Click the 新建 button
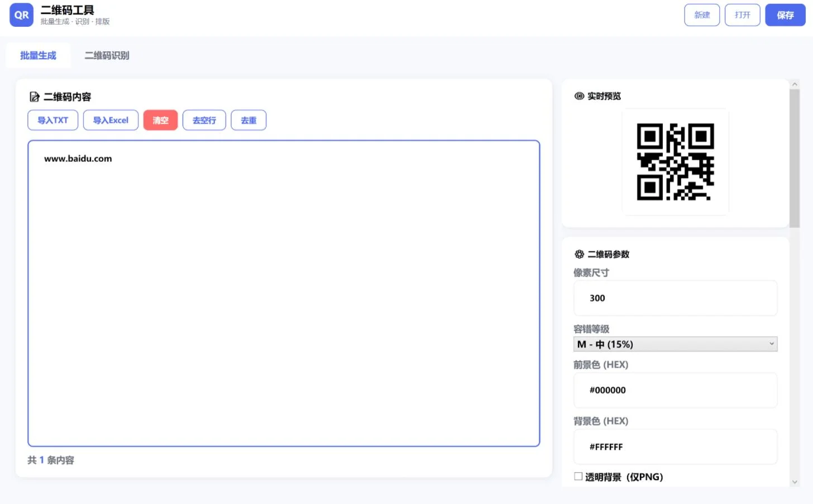This screenshot has width=813, height=504. pyautogui.click(x=702, y=15)
